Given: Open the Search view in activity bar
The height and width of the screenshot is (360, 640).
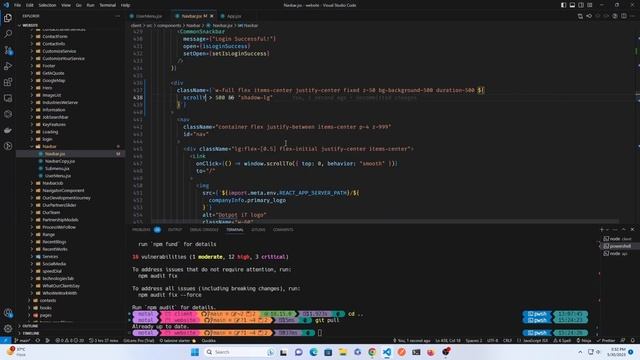Looking at the screenshot, I should [x=8, y=34].
